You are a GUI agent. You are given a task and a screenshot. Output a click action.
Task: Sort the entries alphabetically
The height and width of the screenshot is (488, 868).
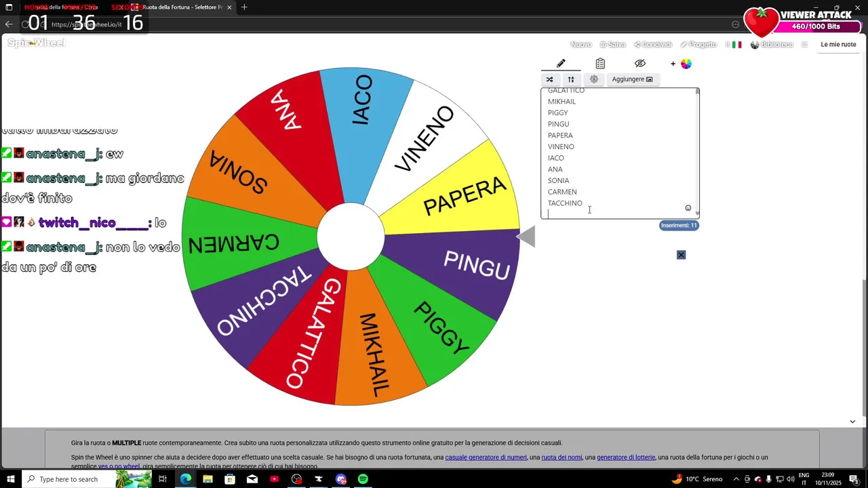(571, 79)
